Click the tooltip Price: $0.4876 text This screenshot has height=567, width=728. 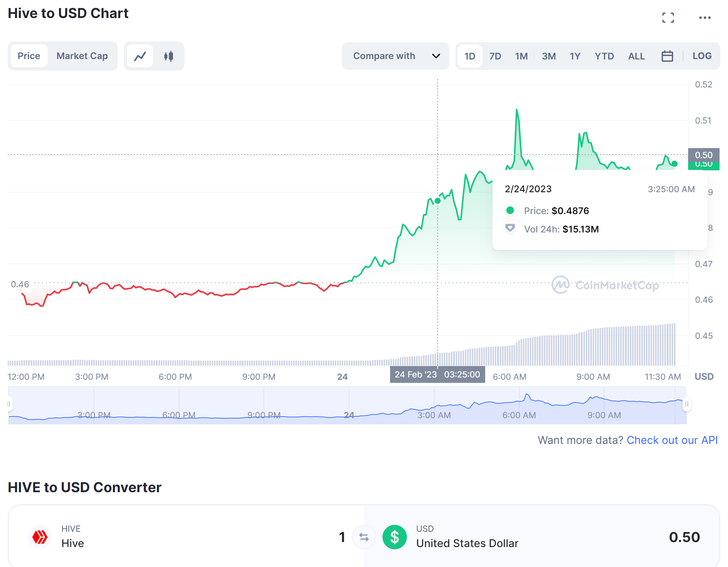(x=556, y=211)
